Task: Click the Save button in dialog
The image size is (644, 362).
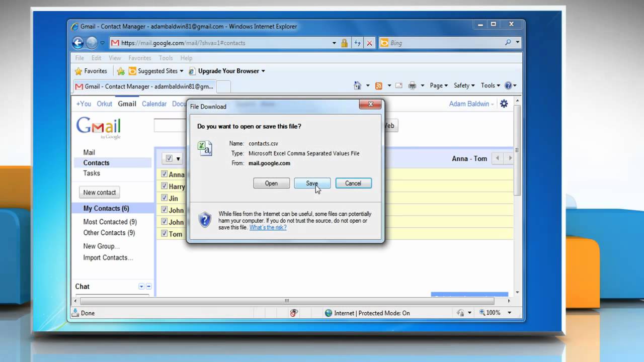Action: coord(312,183)
